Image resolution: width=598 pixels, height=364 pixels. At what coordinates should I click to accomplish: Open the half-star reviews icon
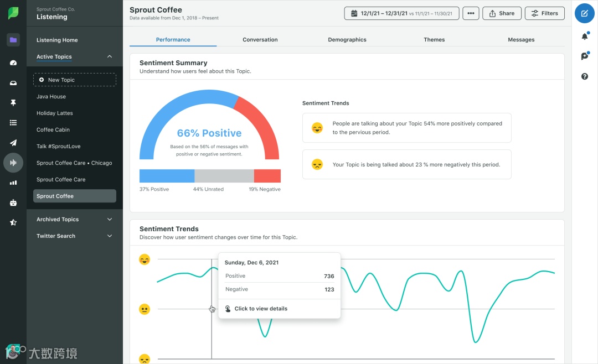click(13, 222)
